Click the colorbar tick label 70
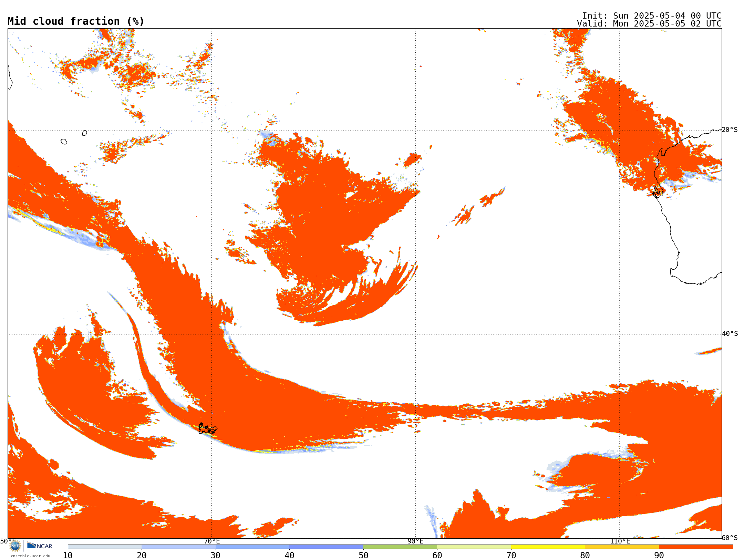 point(511,556)
